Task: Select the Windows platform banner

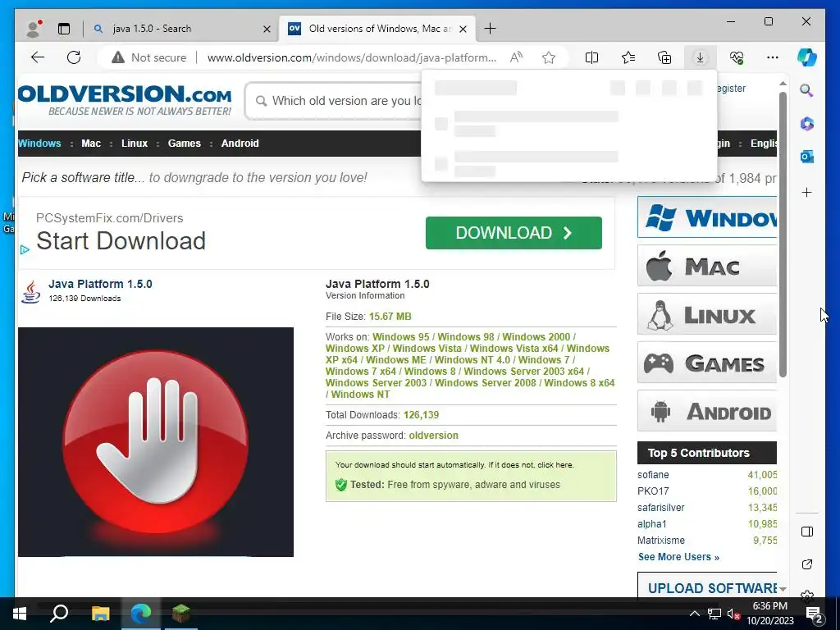Action: click(707, 217)
